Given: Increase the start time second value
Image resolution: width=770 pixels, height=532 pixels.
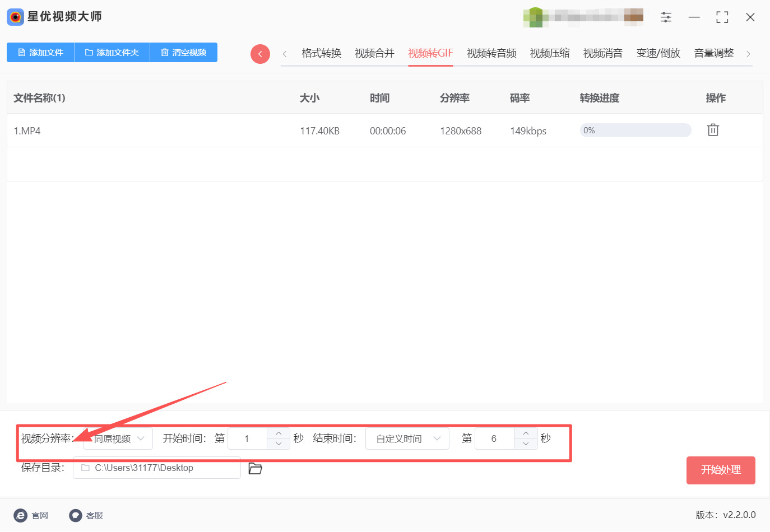Looking at the screenshot, I should [x=279, y=433].
